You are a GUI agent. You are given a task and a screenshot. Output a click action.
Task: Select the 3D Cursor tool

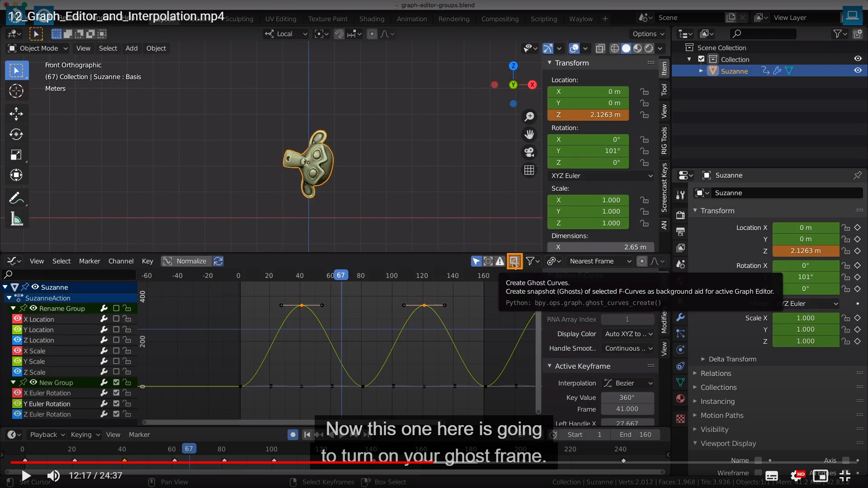16,91
